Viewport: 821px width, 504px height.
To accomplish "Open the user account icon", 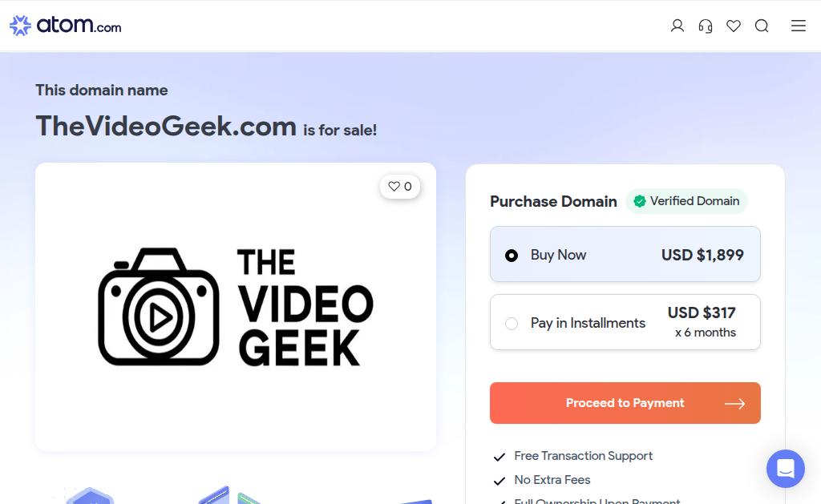I will coord(677,26).
